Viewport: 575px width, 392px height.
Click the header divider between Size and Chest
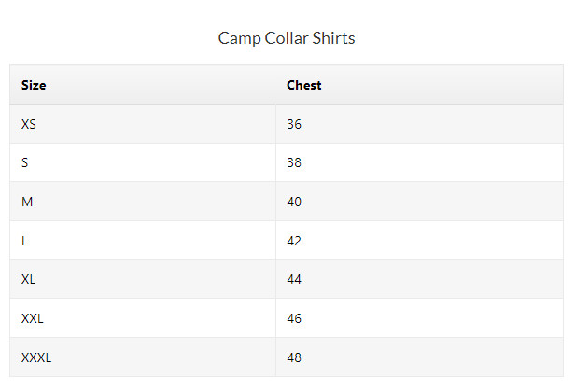(x=275, y=85)
